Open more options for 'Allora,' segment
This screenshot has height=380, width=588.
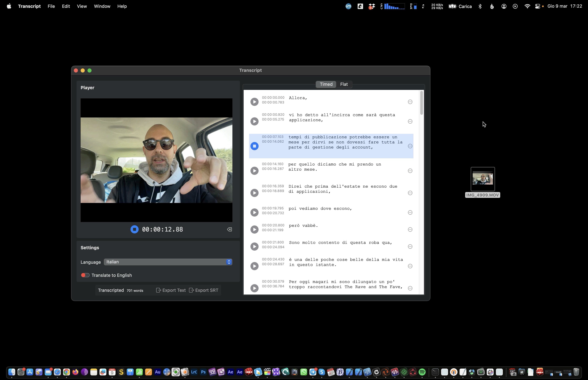coord(410,102)
